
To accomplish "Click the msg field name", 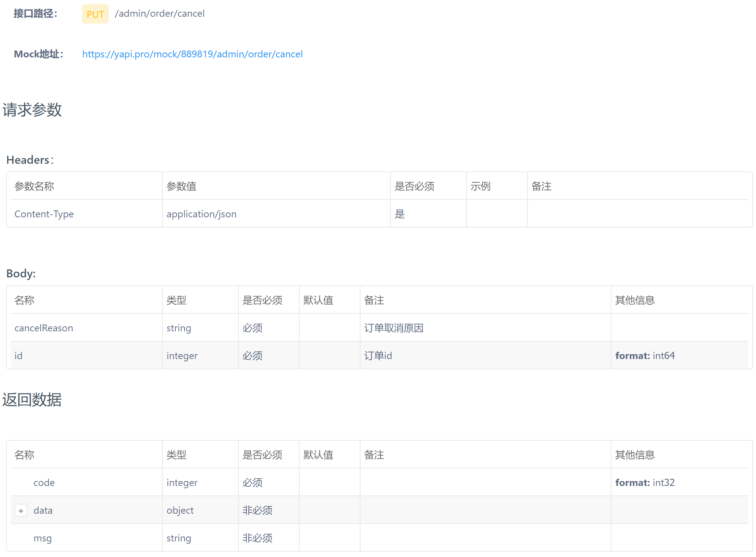I will (43, 538).
